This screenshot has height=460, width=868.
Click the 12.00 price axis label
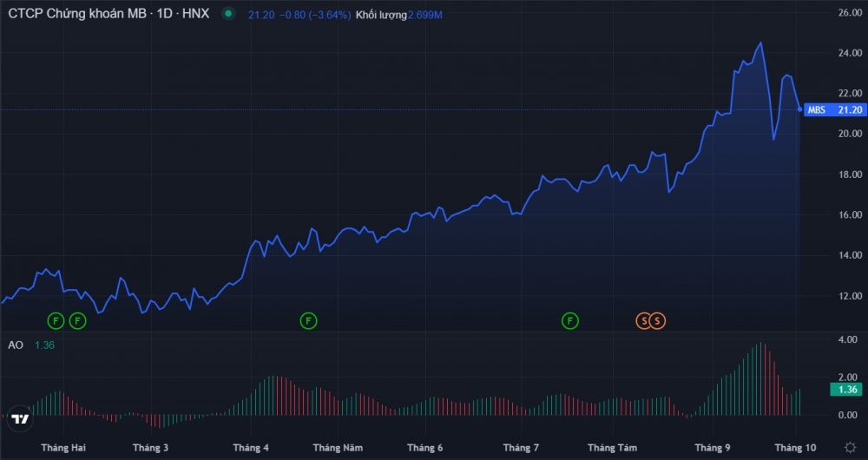pyautogui.click(x=851, y=296)
